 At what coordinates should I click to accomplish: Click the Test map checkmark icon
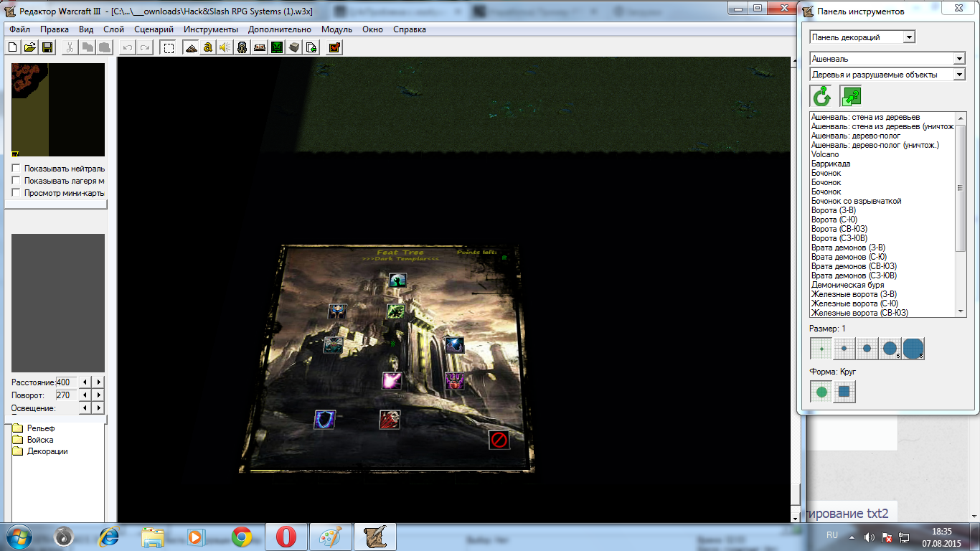pos(334,47)
